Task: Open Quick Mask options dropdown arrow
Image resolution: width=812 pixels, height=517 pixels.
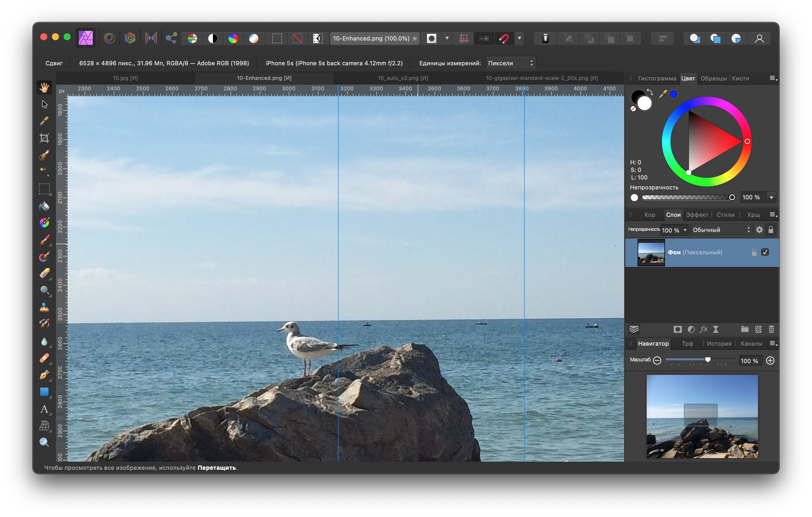Action: (447, 38)
